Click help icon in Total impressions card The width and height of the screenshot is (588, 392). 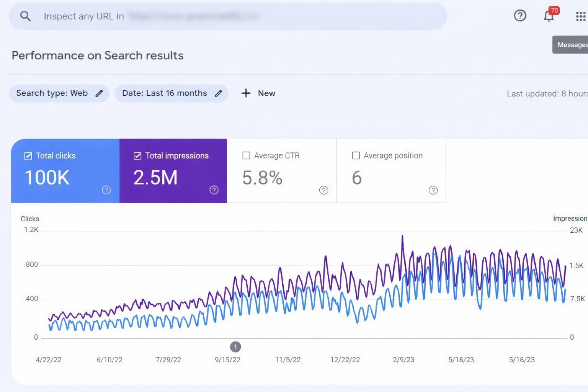pos(214,190)
